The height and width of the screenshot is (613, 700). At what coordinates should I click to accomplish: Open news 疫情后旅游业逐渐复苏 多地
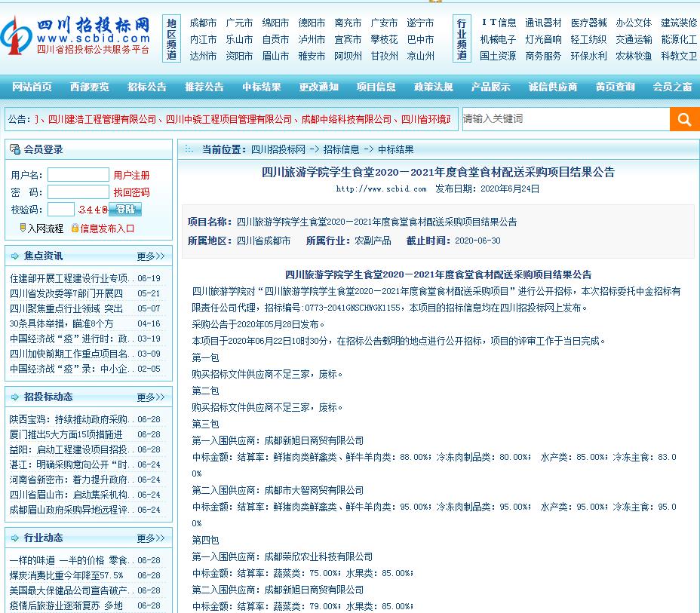[66, 605]
